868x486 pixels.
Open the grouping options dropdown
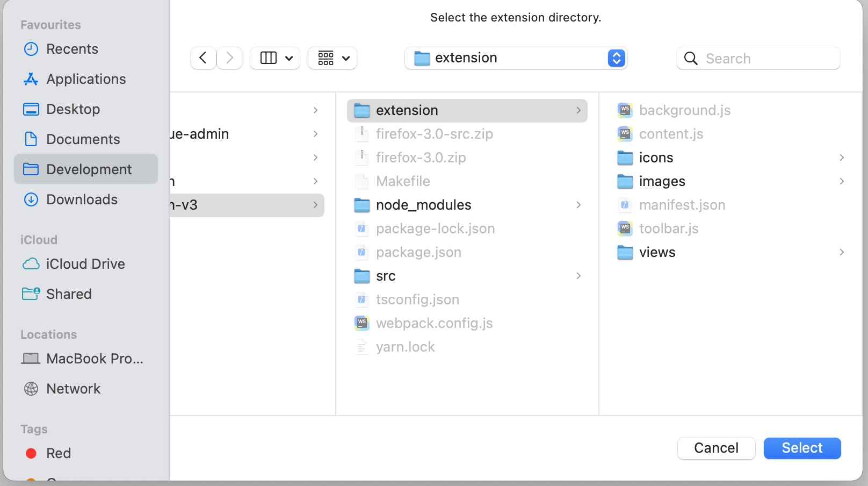pos(332,58)
